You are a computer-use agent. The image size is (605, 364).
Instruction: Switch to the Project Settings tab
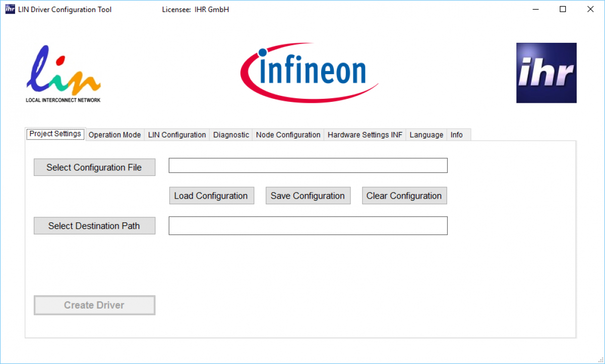coord(55,134)
